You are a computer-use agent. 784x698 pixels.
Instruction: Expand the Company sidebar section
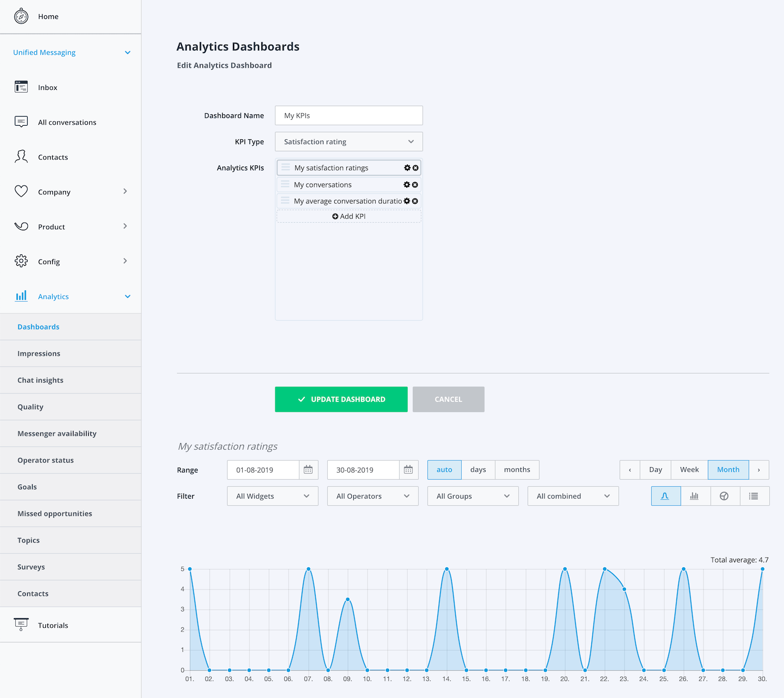click(x=71, y=192)
